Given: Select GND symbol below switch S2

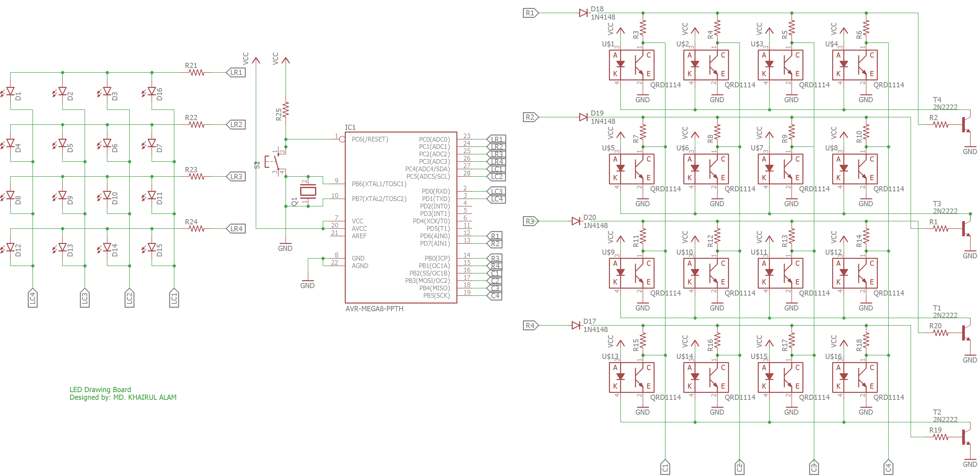Looking at the screenshot, I should tap(285, 246).
